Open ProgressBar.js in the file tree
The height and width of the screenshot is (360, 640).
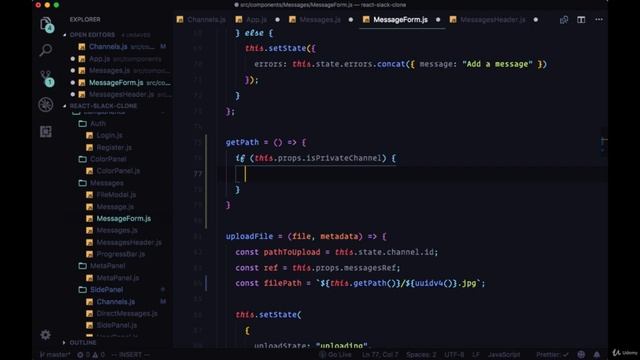[120, 254]
